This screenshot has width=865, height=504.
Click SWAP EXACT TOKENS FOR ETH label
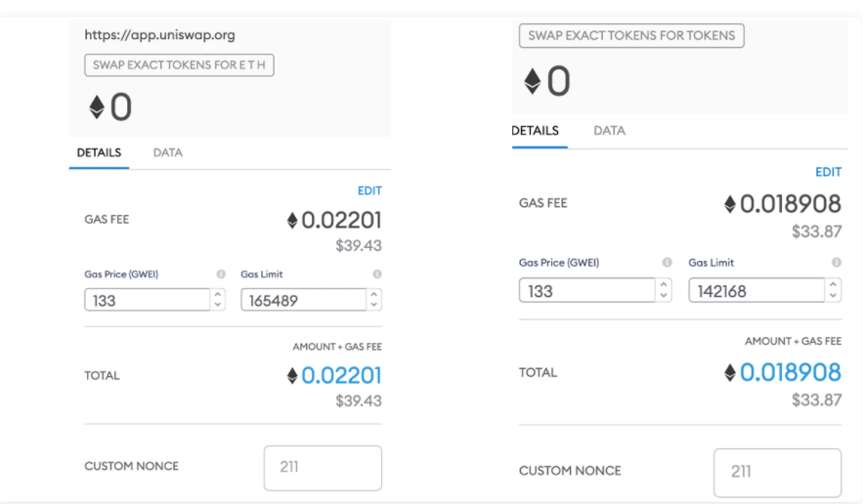(179, 65)
